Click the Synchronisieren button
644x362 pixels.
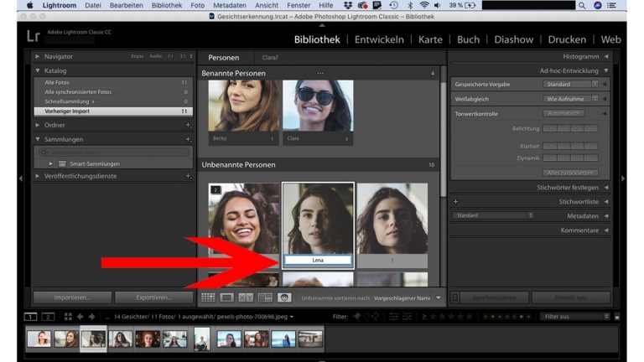[495, 297]
